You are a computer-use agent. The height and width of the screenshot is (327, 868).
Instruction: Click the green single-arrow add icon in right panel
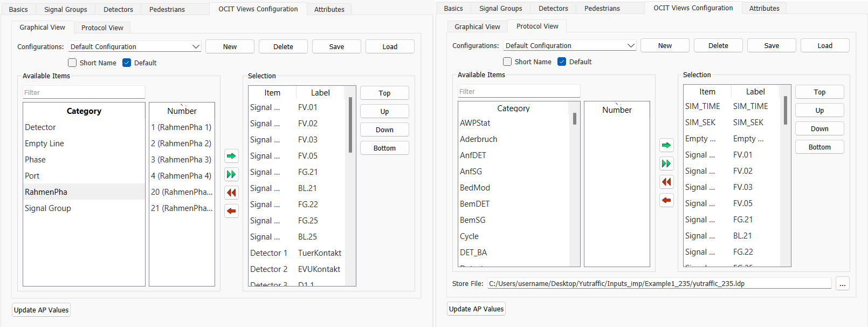[666, 145]
